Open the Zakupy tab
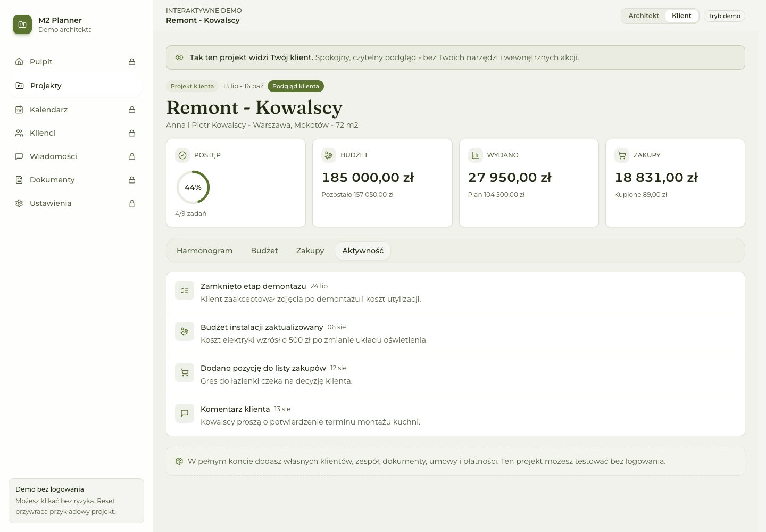The image size is (766, 532). [310, 251]
